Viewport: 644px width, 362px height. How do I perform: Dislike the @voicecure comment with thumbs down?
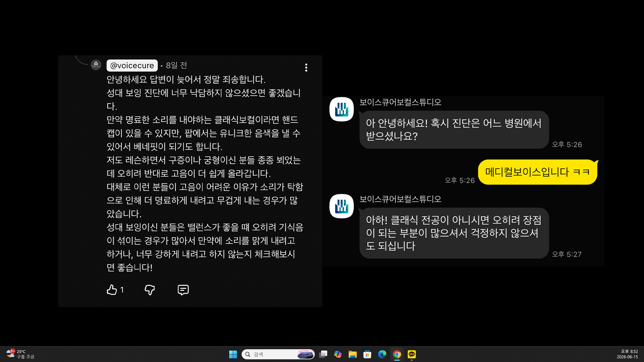[150, 290]
